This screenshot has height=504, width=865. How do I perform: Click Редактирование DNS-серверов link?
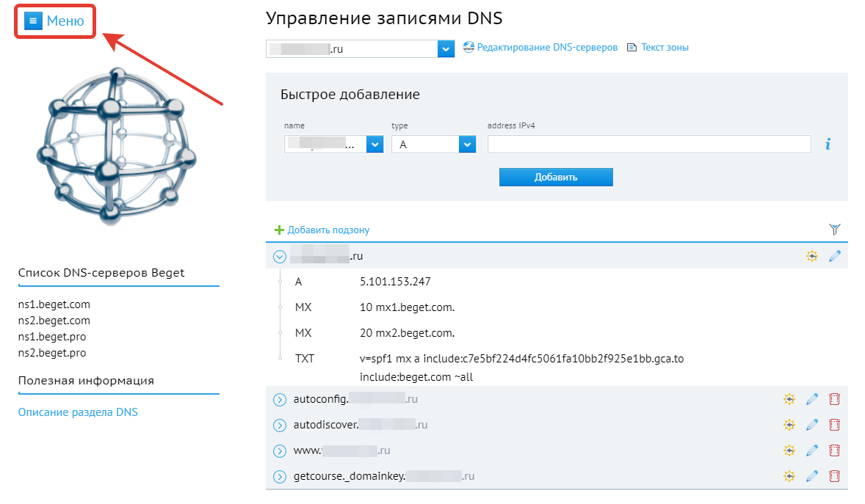click(x=547, y=48)
